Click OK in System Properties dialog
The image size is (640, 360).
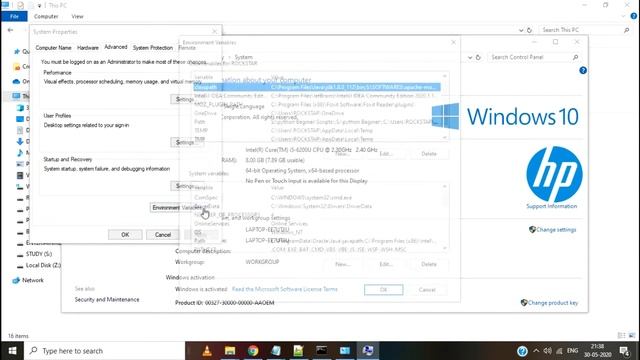[x=125, y=235]
